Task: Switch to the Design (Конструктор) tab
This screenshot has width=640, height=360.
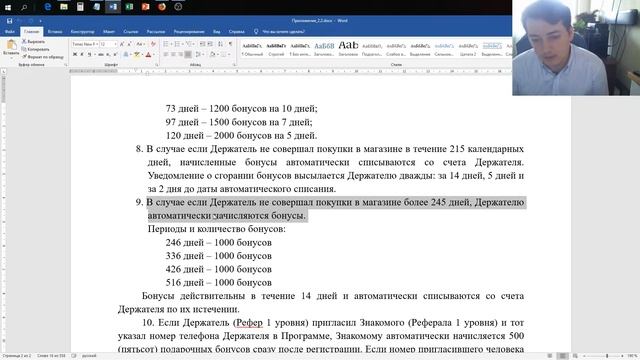Action: [x=82, y=31]
